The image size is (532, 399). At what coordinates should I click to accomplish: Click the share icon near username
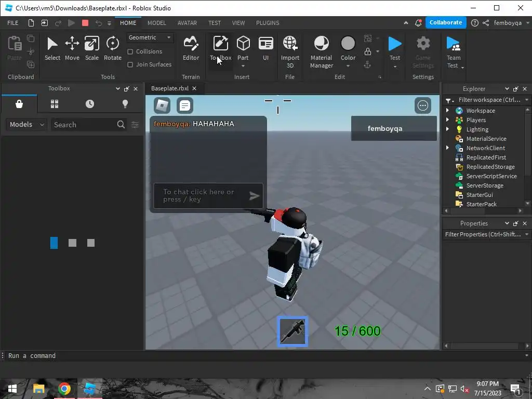point(486,23)
